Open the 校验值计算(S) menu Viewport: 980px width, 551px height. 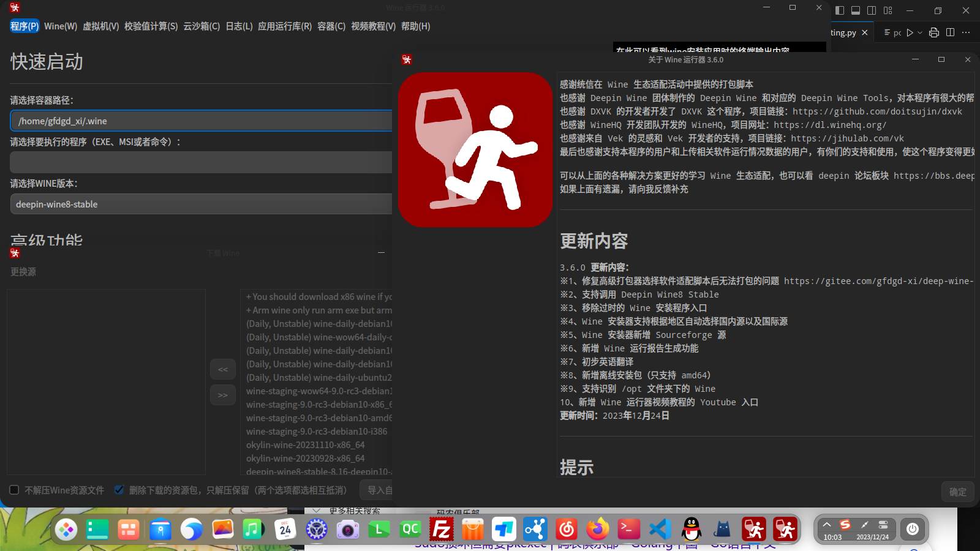(x=151, y=26)
